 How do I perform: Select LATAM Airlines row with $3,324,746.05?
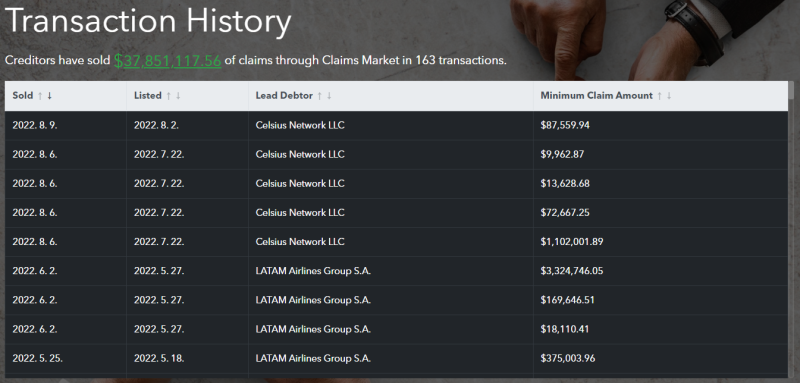tap(396, 271)
